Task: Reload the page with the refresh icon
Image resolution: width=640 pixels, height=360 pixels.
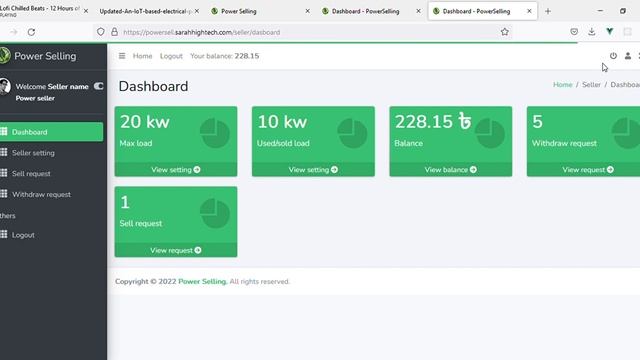Action: [x=31, y=32]
